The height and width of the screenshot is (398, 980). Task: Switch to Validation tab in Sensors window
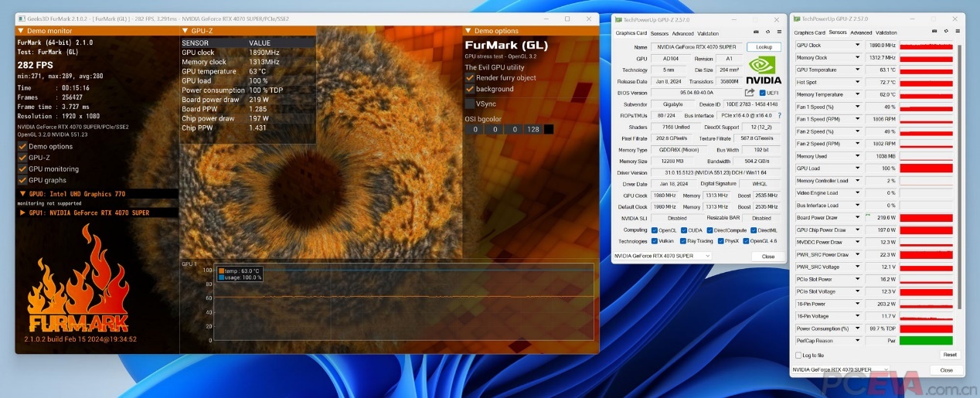pos(886,32)
